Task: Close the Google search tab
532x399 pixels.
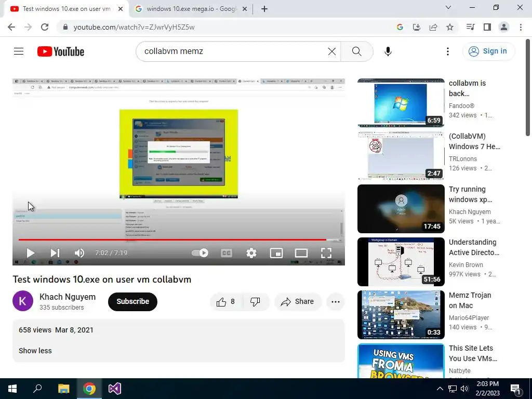Action: click(x=244, y=9)
